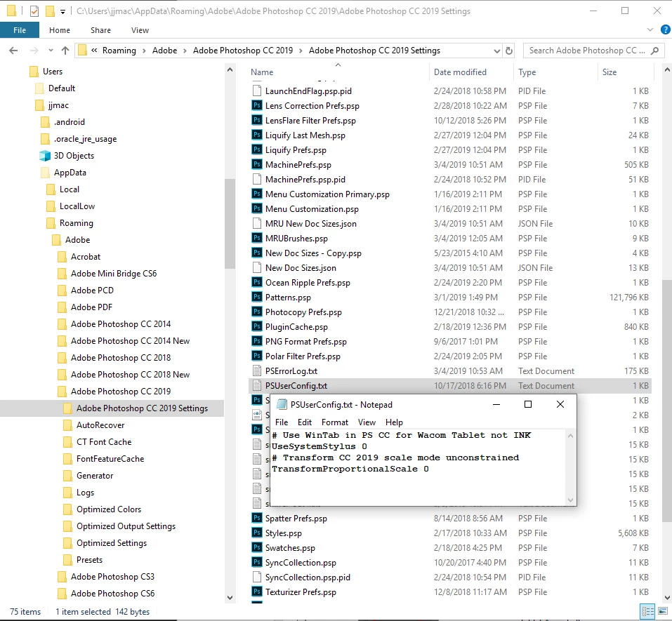The image size is (672, 621).
Task: Click Notepad scrollbar down arrow
Action: point(570,500)
